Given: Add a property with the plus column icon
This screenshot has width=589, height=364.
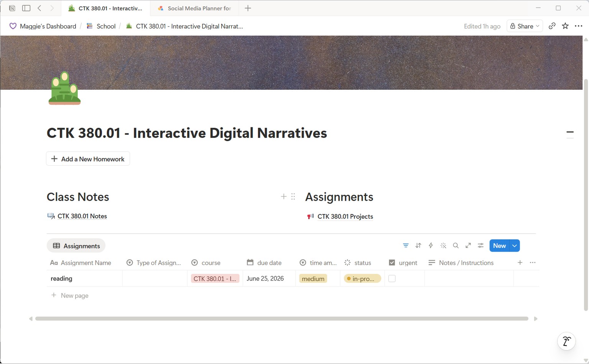Looking at the screenshot, I should (x=520, y=262).
